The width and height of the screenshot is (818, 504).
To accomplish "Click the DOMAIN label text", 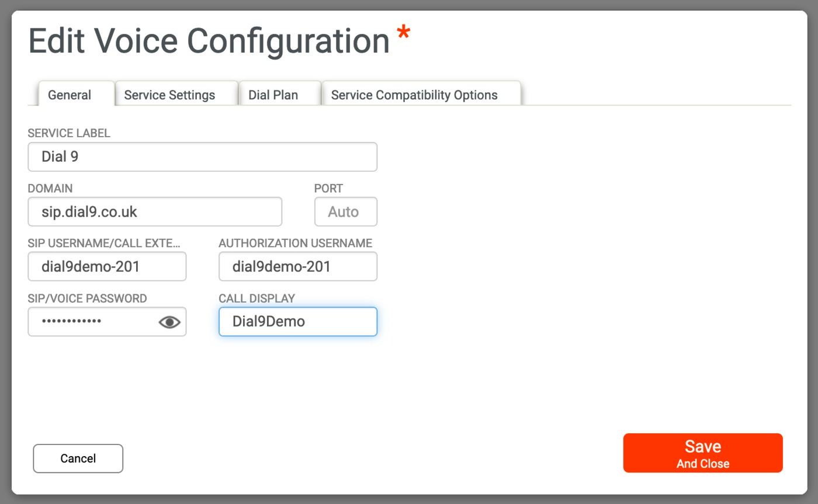I will pos(50,188).
